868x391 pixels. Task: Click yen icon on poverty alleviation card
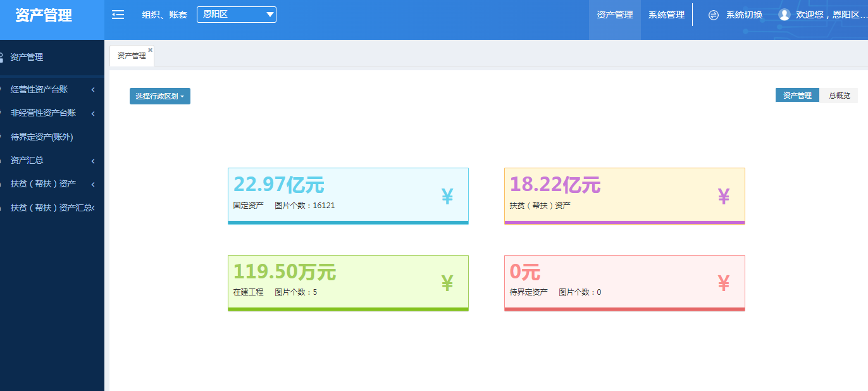(724, 197)
